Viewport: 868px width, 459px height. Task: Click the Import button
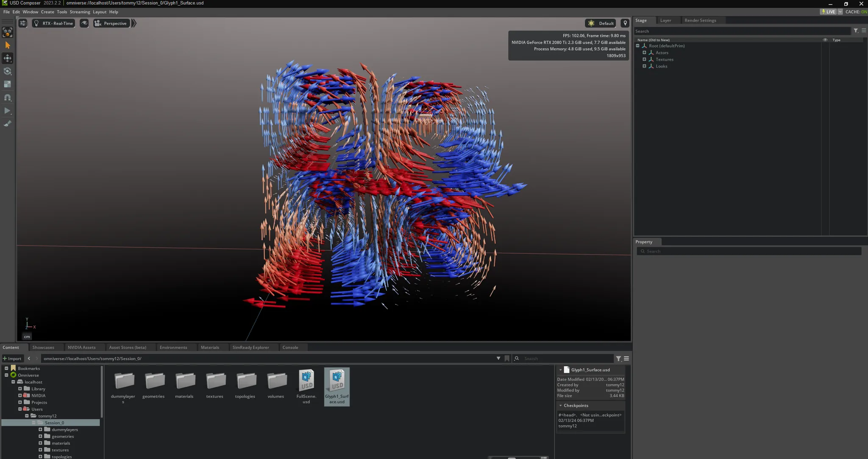12,358
